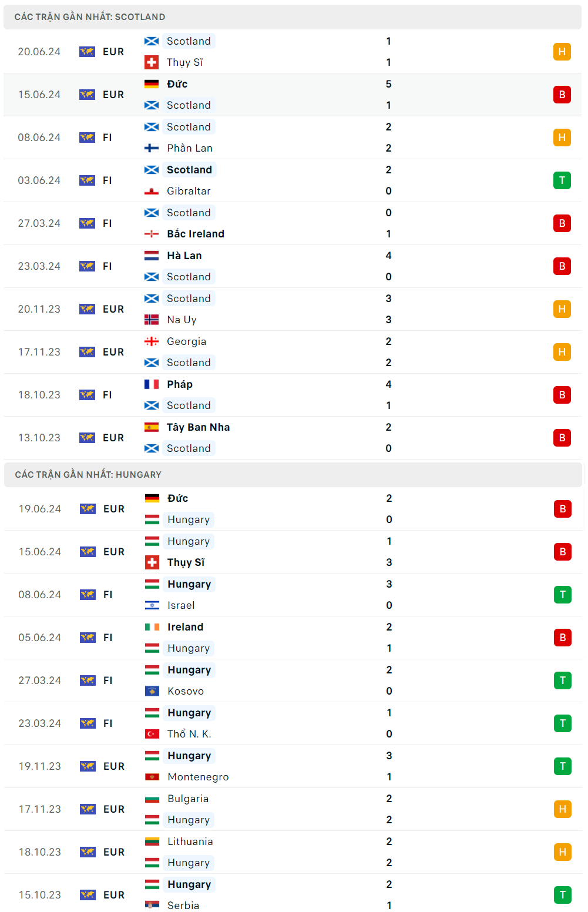The image size is (588, 912).
Task: Click the green T badge for Hungary vs Serbia
Action: [x=562, y=895]
